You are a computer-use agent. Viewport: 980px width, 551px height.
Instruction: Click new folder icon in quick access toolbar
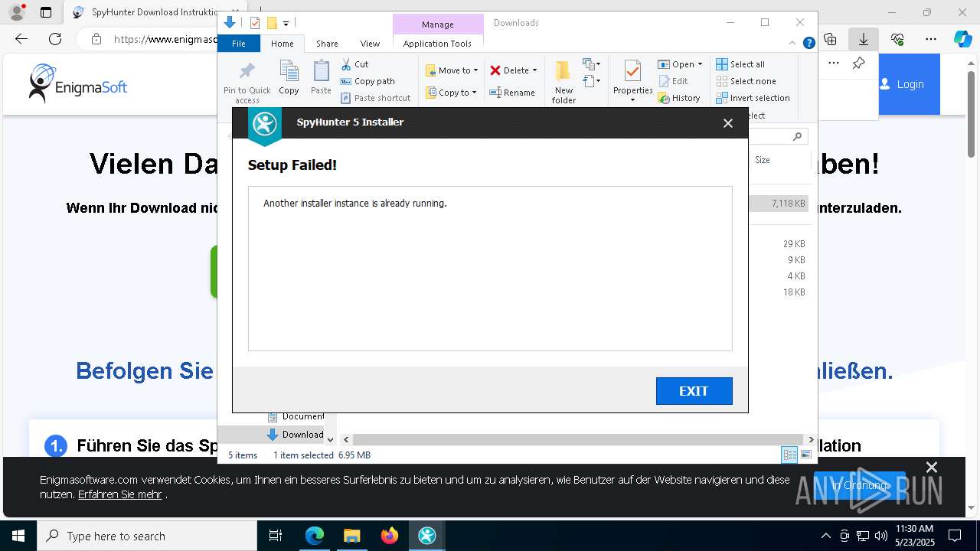(x=271, y=23)
